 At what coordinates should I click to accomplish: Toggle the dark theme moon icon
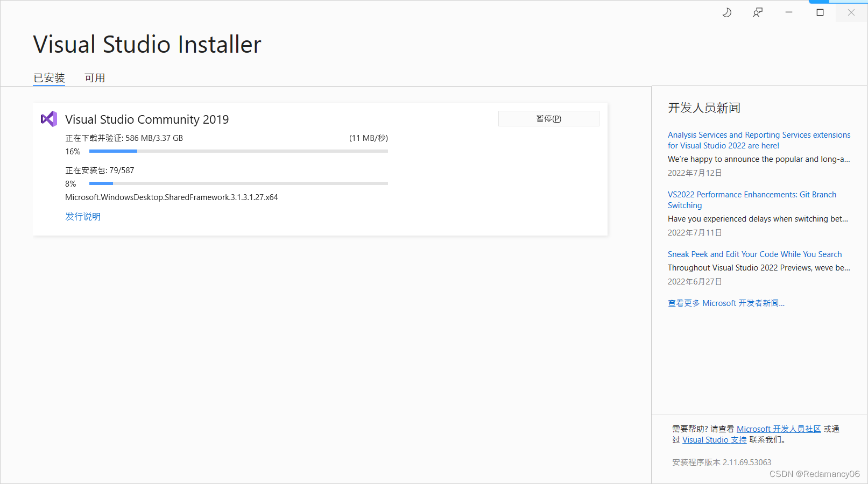(x=726, y=12)
